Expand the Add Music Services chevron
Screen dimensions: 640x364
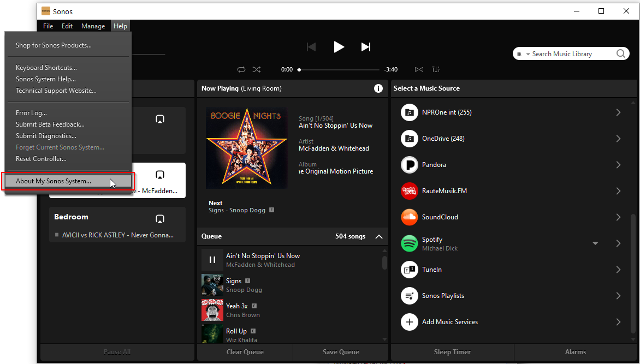[x=618, y=322]
